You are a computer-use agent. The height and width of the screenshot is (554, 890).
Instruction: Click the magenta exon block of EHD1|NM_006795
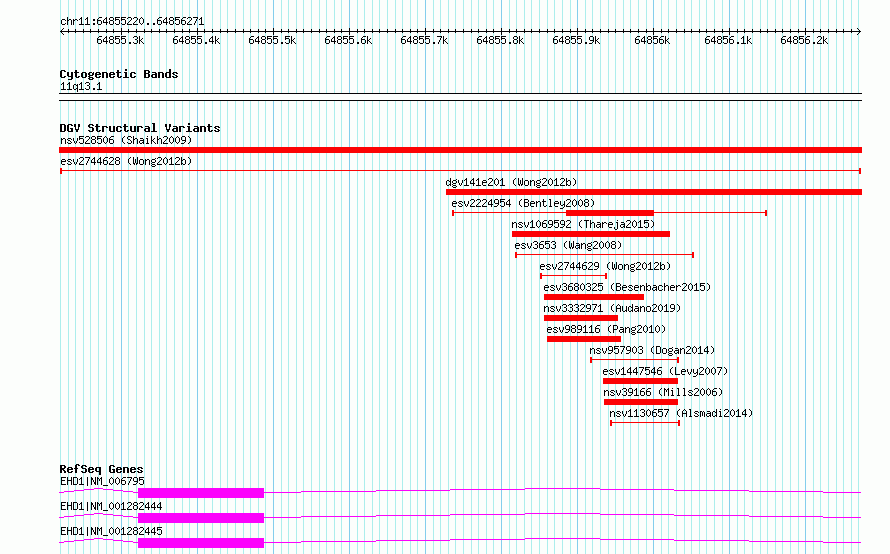(x=201, y=493)
